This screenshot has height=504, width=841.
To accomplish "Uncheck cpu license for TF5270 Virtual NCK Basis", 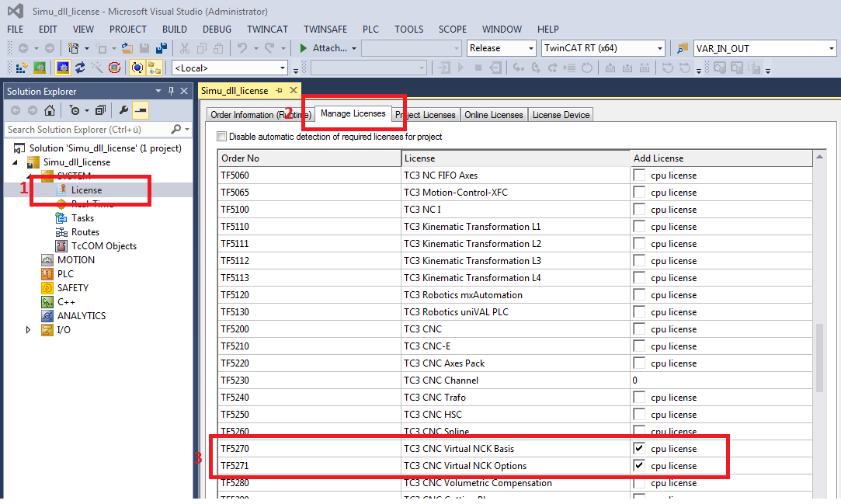I will [639, 448].
